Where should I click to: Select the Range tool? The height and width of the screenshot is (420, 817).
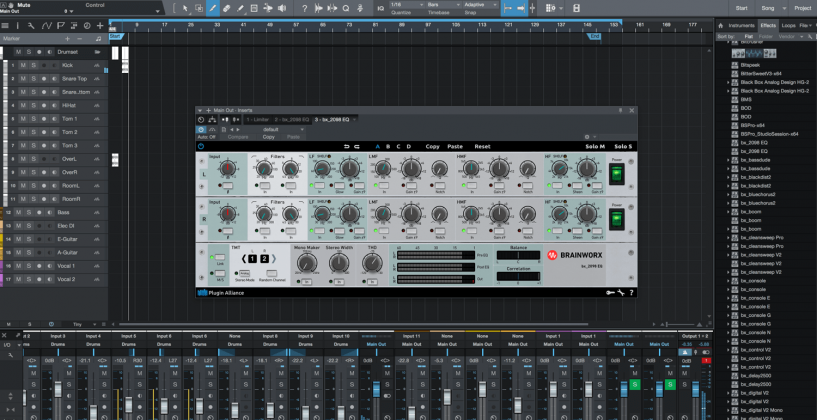click(x=200, y=8)
